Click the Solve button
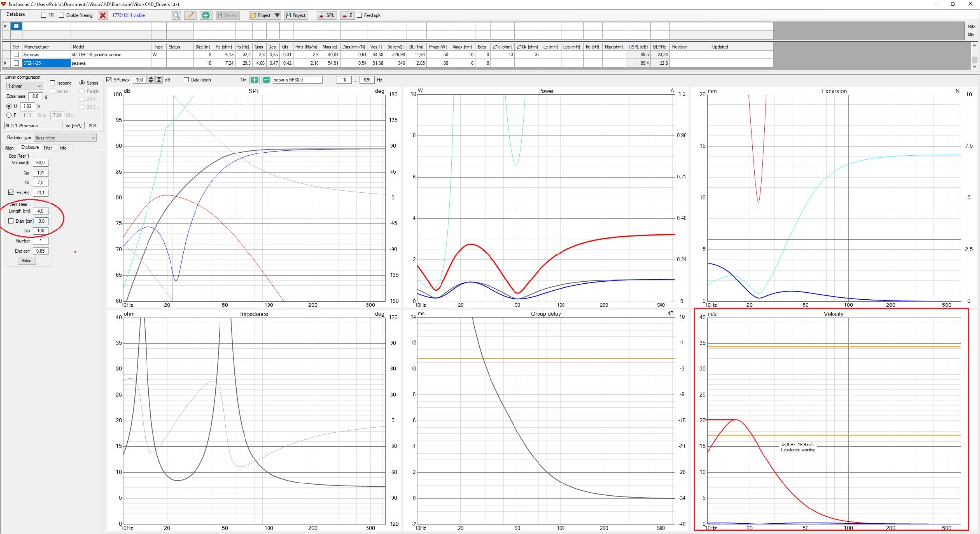 pyautogui.click(x=26, y=261)
